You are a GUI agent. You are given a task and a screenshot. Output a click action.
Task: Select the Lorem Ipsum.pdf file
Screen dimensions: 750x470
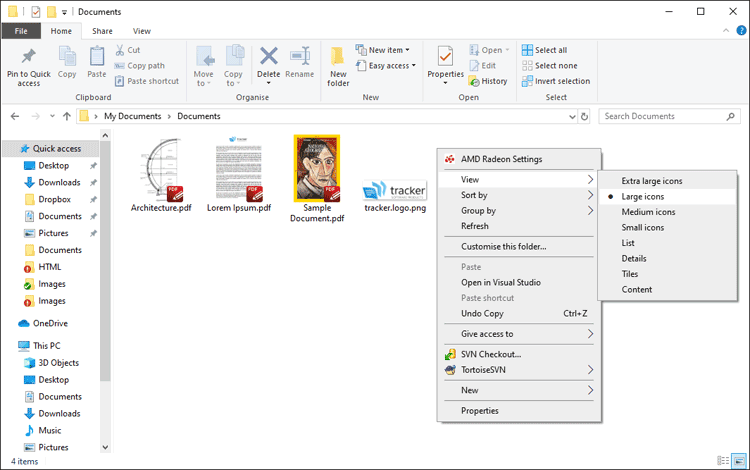[239, 175]
